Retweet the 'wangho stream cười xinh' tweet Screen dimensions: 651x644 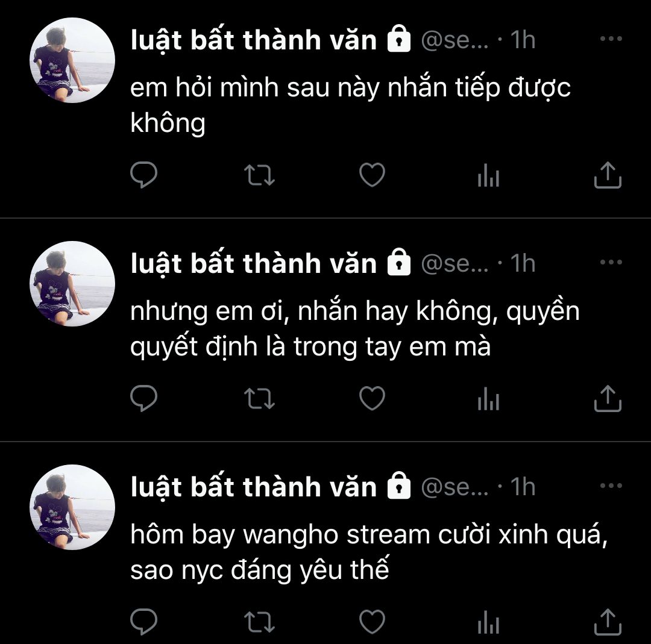(259, 621)
